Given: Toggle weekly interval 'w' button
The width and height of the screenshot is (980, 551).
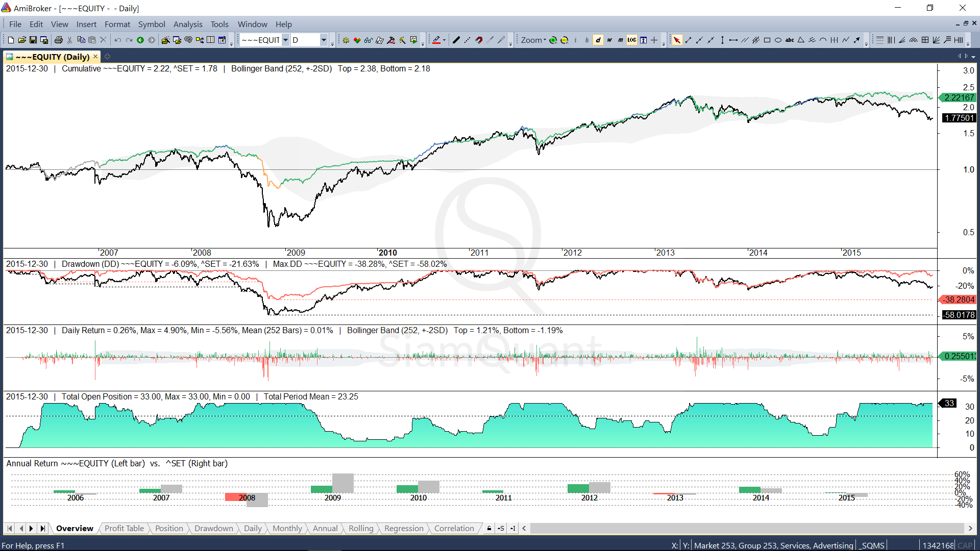Looking at the screenshot, I should [609, 40].
